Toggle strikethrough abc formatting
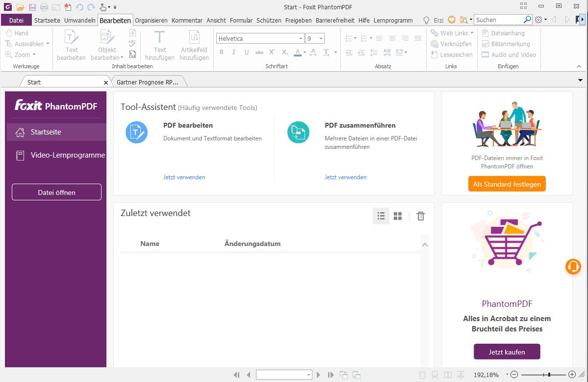This screenshot has height=382, width=588. (259, 52)
